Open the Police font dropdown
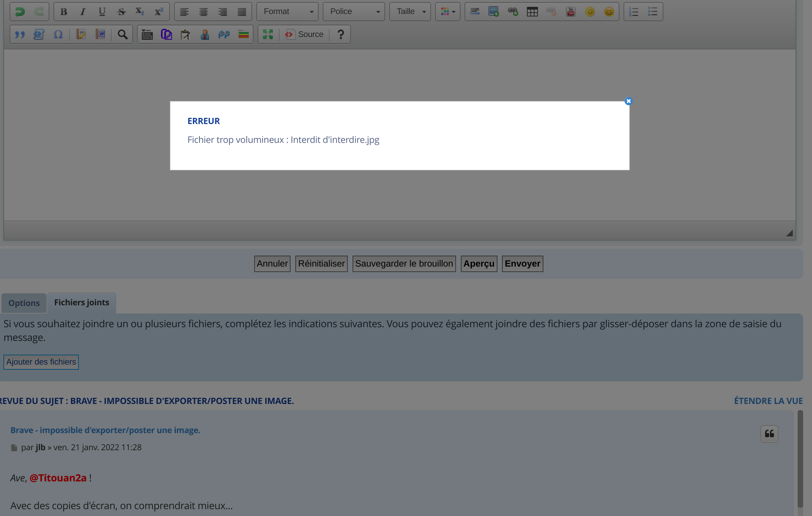 pyautogui.click(x=354, y=12)
